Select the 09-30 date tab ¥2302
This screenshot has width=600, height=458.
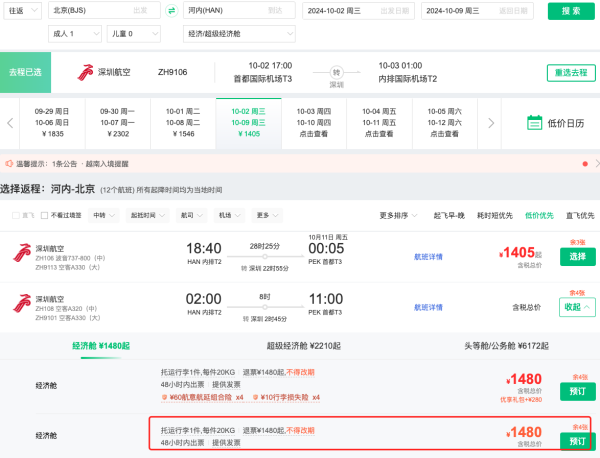click(117, 123)
